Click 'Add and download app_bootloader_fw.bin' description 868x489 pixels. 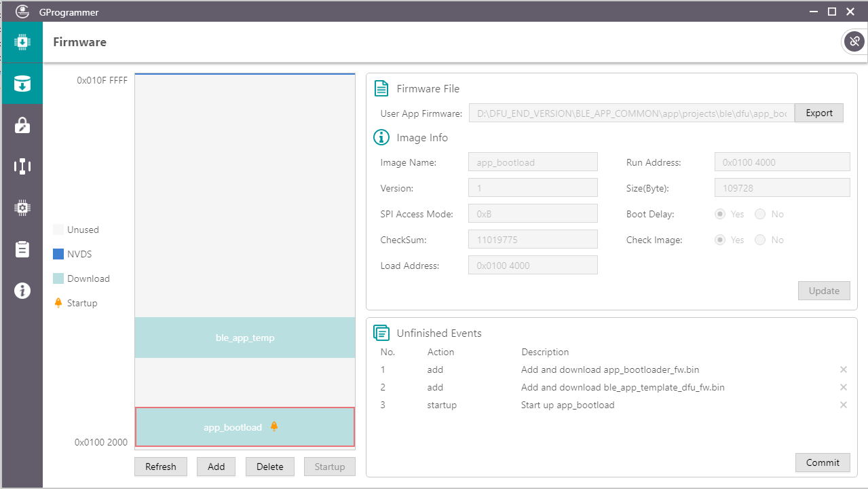610,369
